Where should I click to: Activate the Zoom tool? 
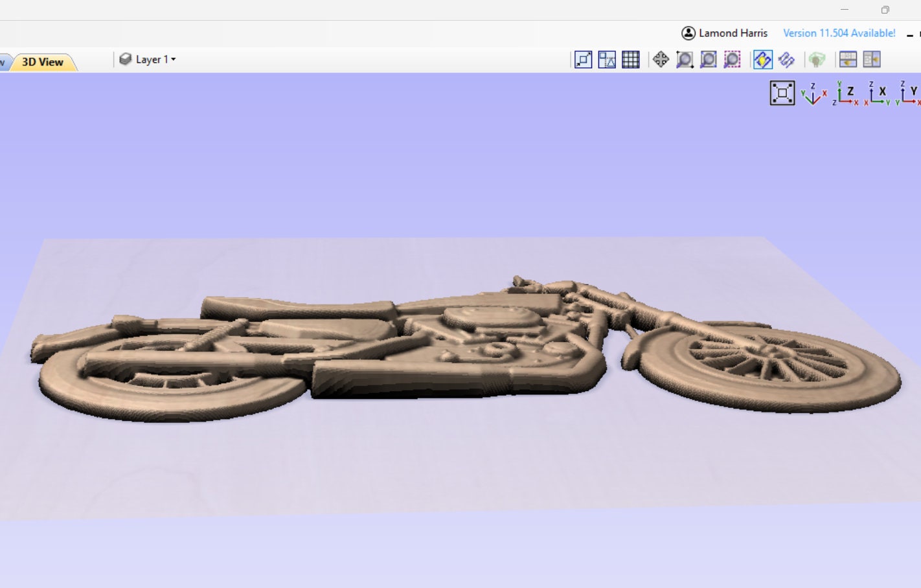tap(685, 59)
